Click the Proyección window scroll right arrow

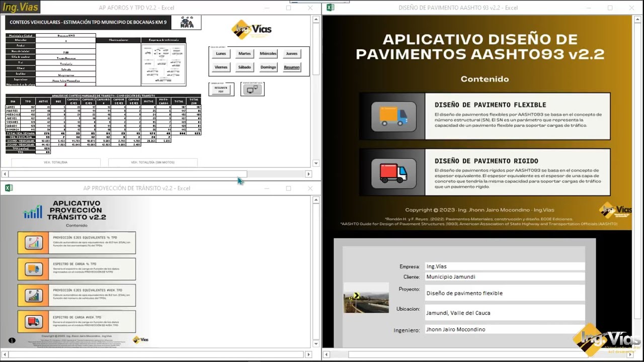308,354
